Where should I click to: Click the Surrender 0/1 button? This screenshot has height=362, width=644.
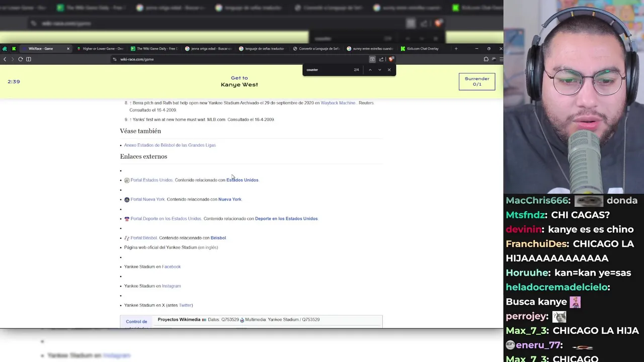click(477, 81)
